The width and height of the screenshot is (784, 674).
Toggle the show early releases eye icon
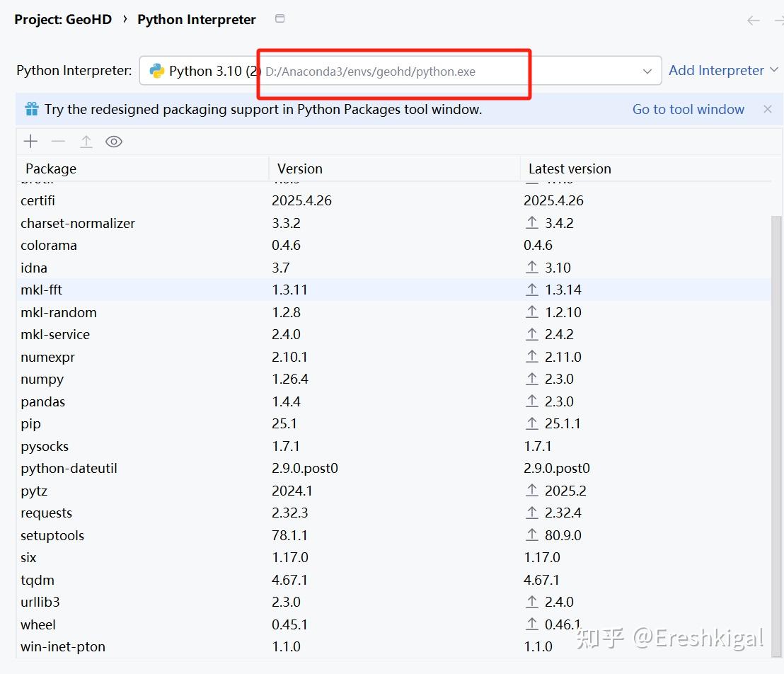coord(114,142)
